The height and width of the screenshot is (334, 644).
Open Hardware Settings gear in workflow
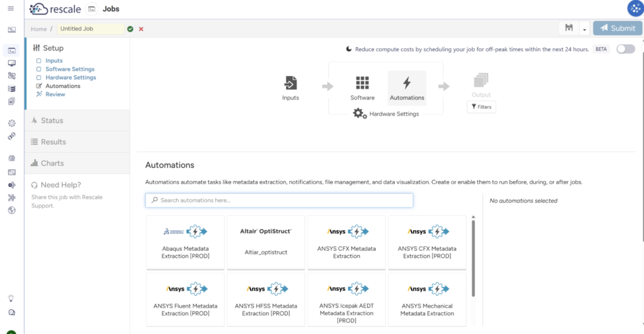coord(360,113)
